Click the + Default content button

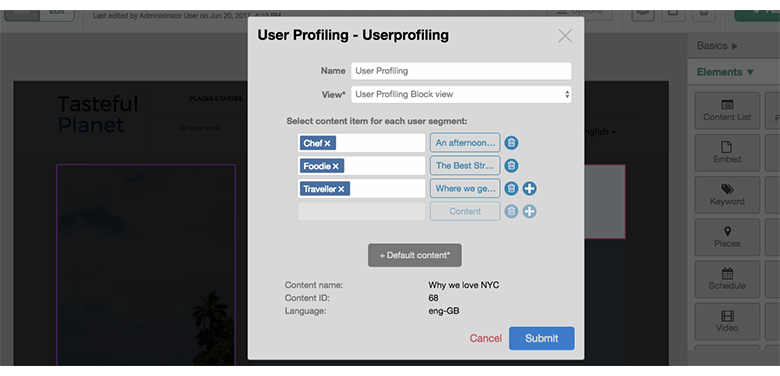pyautogui.click(x=415, y=255)
